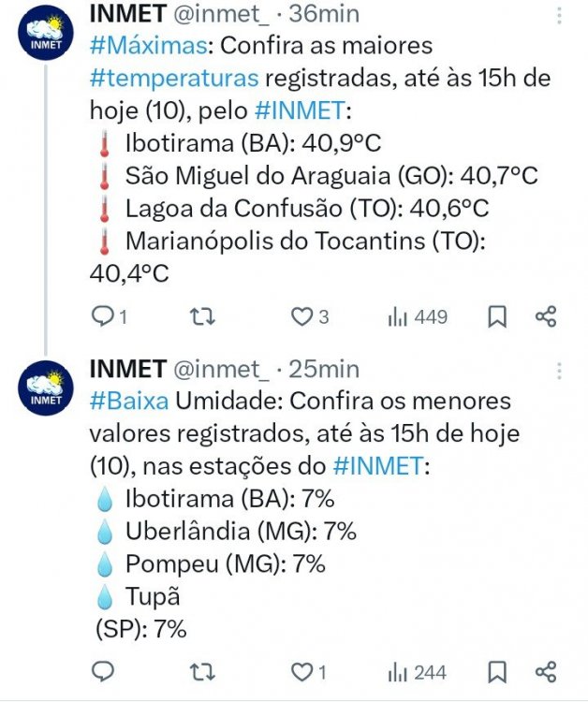Share the Baixa Umidade tweet
Viewport: 588px width, 702px height.
(x=546, y=671)
